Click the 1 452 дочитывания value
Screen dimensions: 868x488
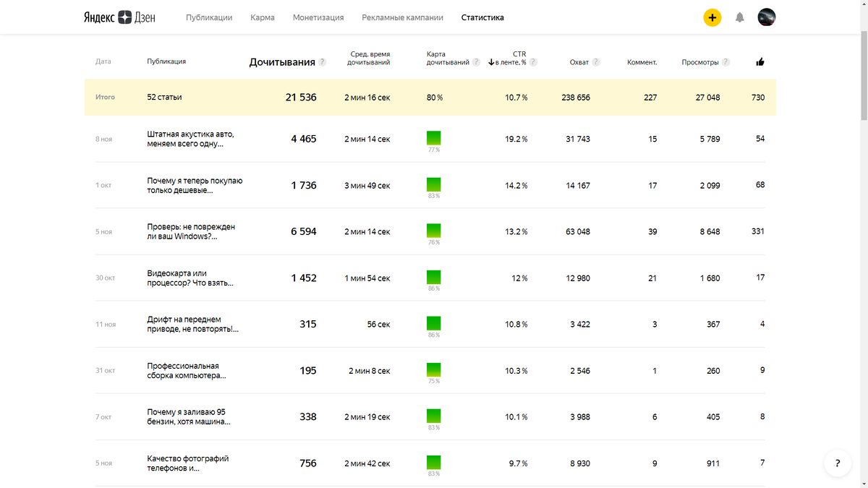[304, 278]
